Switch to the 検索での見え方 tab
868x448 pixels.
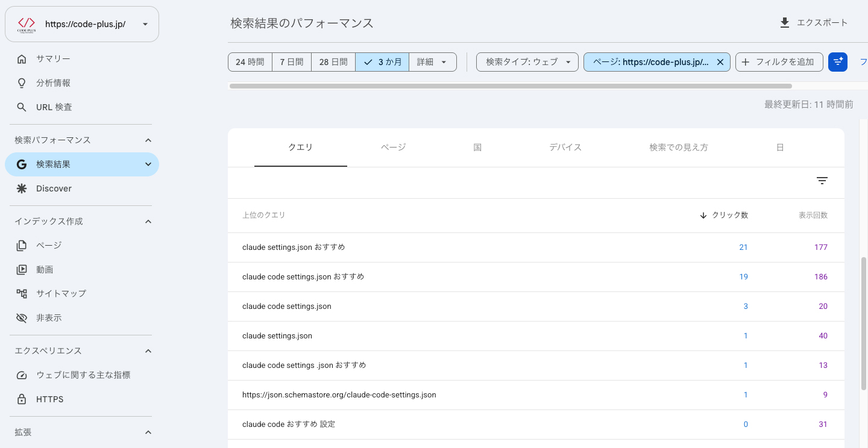coord(679,148)
